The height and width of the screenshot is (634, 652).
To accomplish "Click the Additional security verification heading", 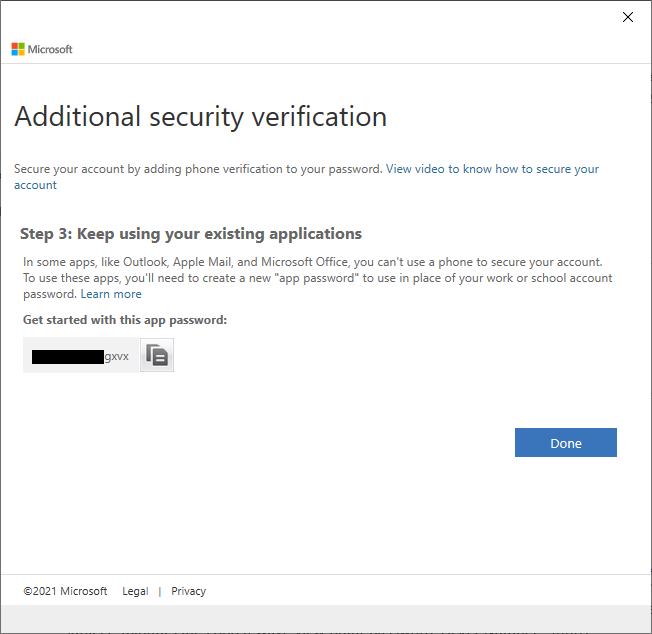I will pyautogui.click(x=200, y=116).
